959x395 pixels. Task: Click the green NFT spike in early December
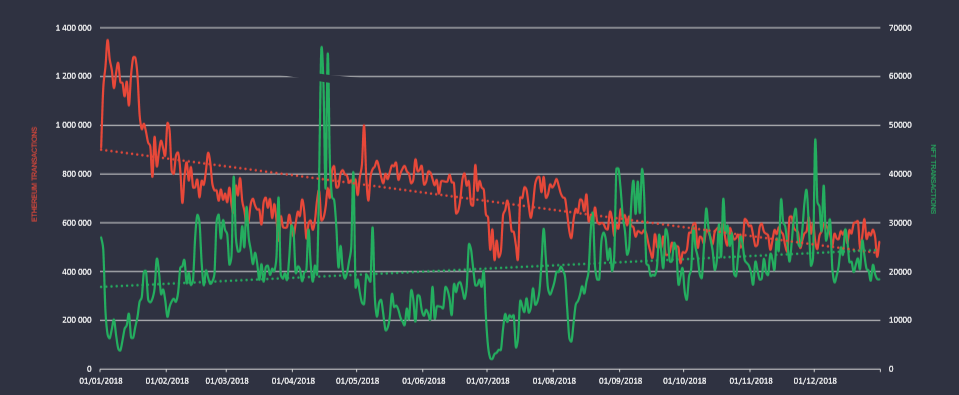[x=815, y=141]
